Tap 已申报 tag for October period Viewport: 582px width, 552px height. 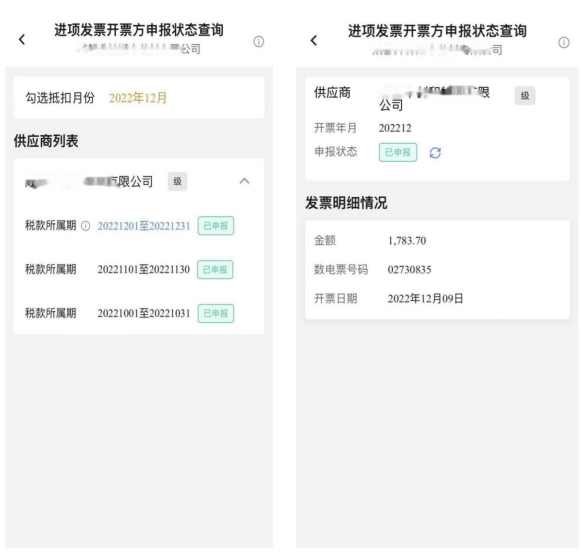point(216,313)
